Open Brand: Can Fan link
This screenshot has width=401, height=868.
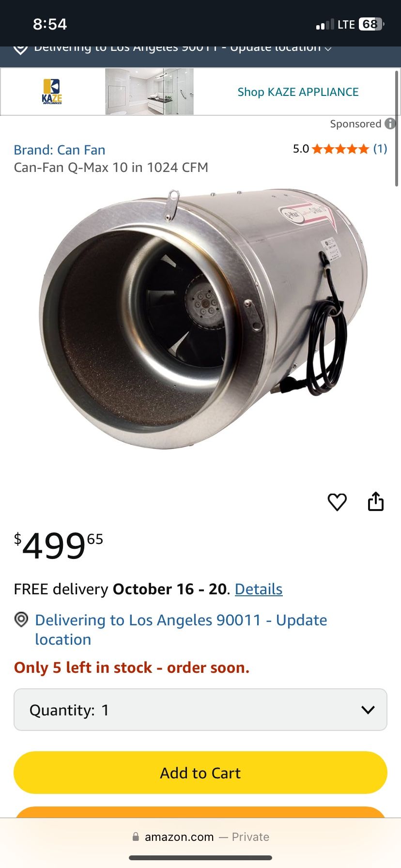pos(60,150)
